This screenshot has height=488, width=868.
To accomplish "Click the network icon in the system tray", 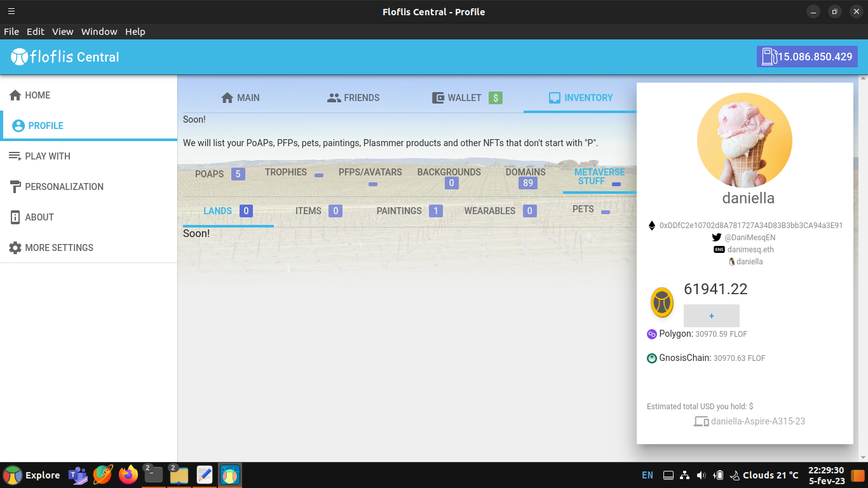I will coord(685,475).
